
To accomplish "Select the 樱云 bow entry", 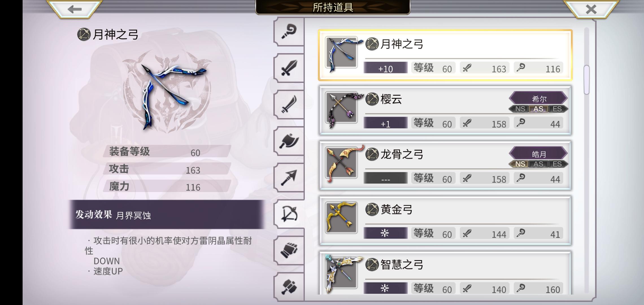I will tap(445, 110).
